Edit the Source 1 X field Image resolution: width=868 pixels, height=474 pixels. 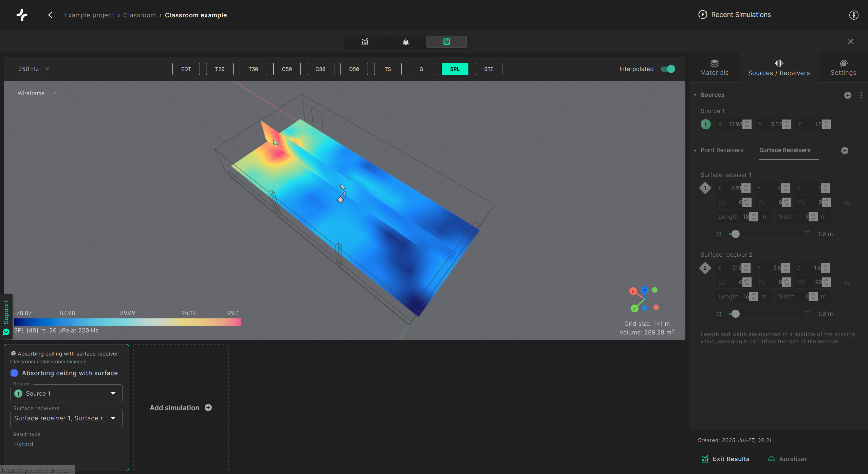734,124
